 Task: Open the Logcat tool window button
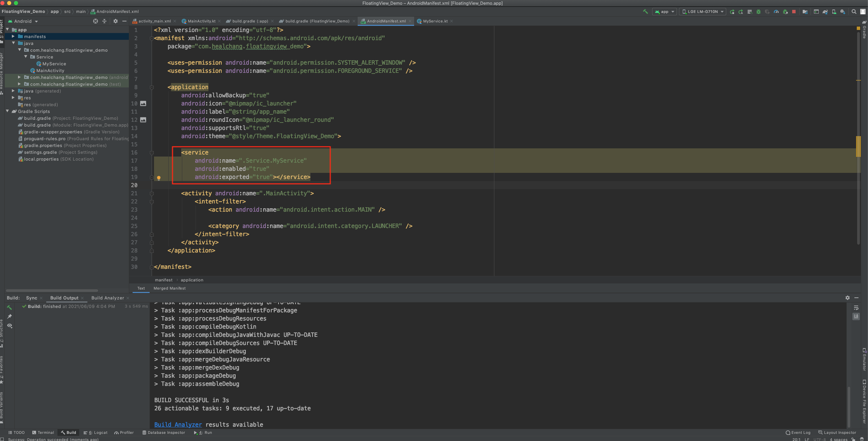(x=96, y=432)
